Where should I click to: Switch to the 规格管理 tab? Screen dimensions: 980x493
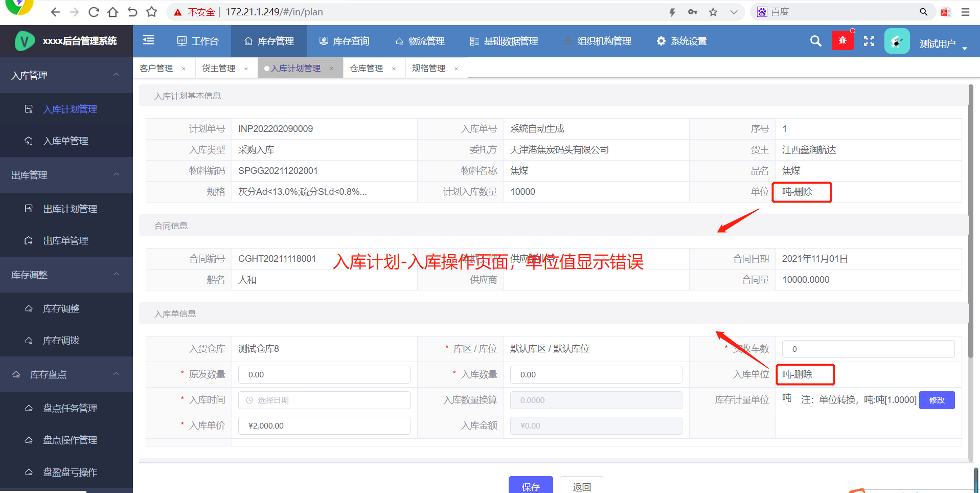tap(429, 68)
